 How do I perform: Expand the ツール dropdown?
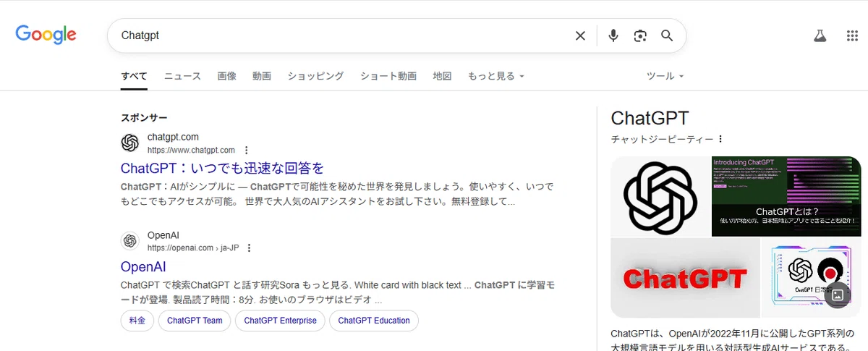pos(665,76)
